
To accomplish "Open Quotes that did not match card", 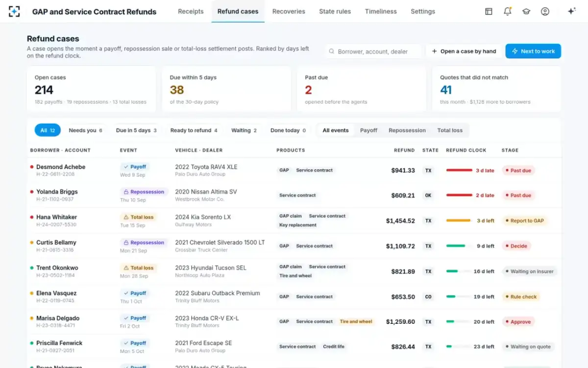I will click(496, 89).
